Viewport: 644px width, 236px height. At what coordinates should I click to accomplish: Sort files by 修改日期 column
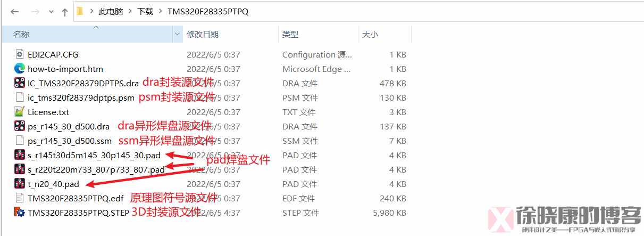[203, 34]
